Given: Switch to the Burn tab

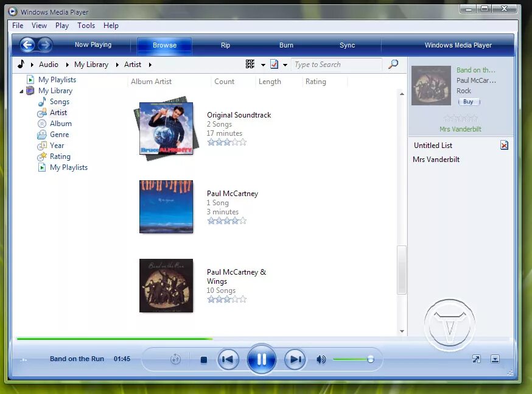Looking at the screenshot, I should 286,45.
